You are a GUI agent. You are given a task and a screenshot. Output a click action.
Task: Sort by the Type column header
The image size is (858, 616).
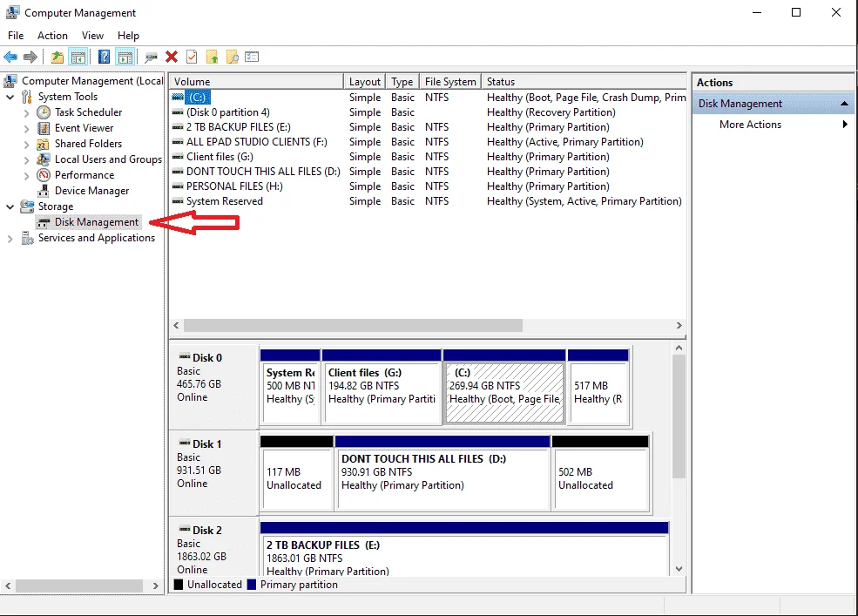coord(402,82)
